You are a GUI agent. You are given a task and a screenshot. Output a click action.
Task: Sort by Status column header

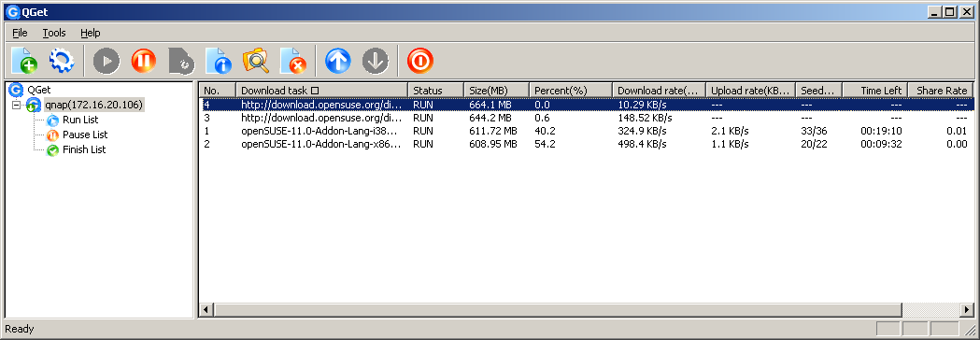point(435,91)
